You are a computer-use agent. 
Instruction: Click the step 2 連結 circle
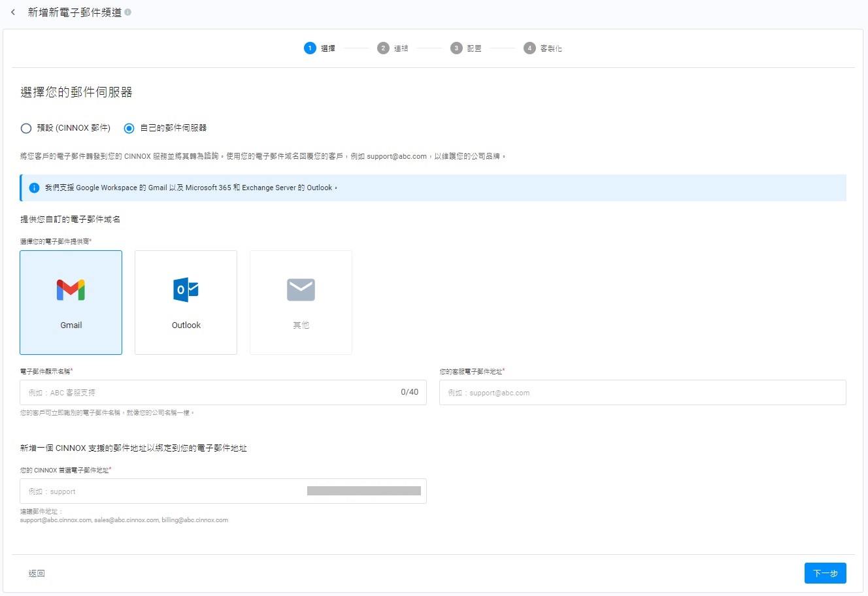(383, 48)
